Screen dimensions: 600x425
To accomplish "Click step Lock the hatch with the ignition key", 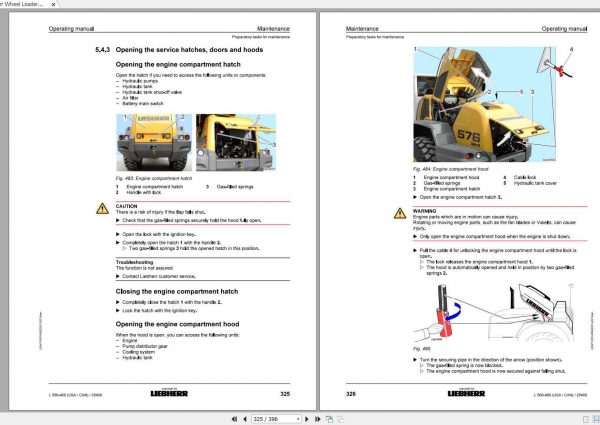I will (x=160, y=311).
